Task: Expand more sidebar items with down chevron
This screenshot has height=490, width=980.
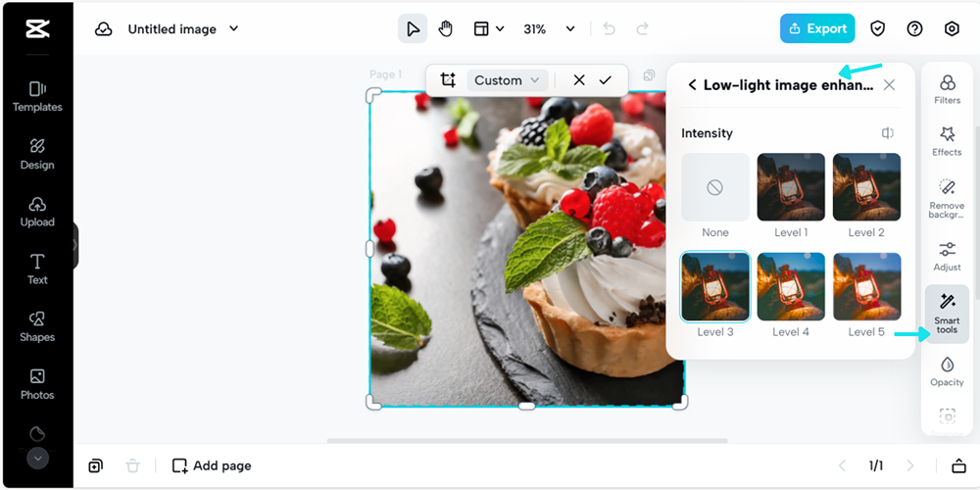Action: tap(37, 458)
